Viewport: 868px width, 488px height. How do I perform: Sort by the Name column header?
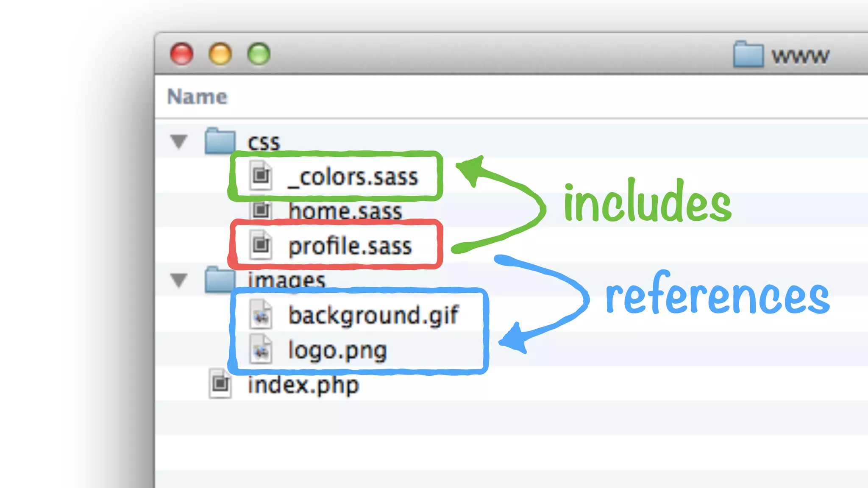pos(198,97)
